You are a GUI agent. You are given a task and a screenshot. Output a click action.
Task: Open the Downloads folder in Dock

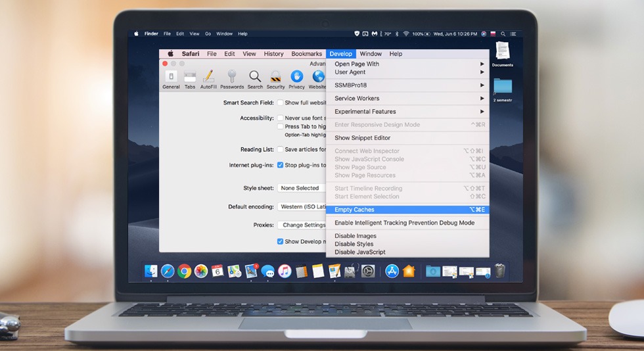click(x=433, y=271)
